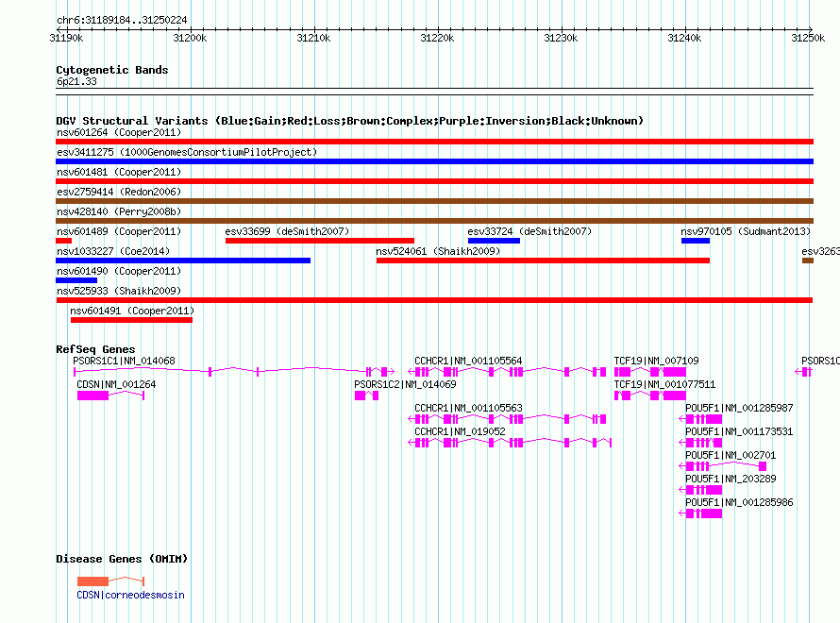This screenshot has height=623, width=840.
Task: Click the esv2759414 (Redon2006) label
Action: point(119,192)
